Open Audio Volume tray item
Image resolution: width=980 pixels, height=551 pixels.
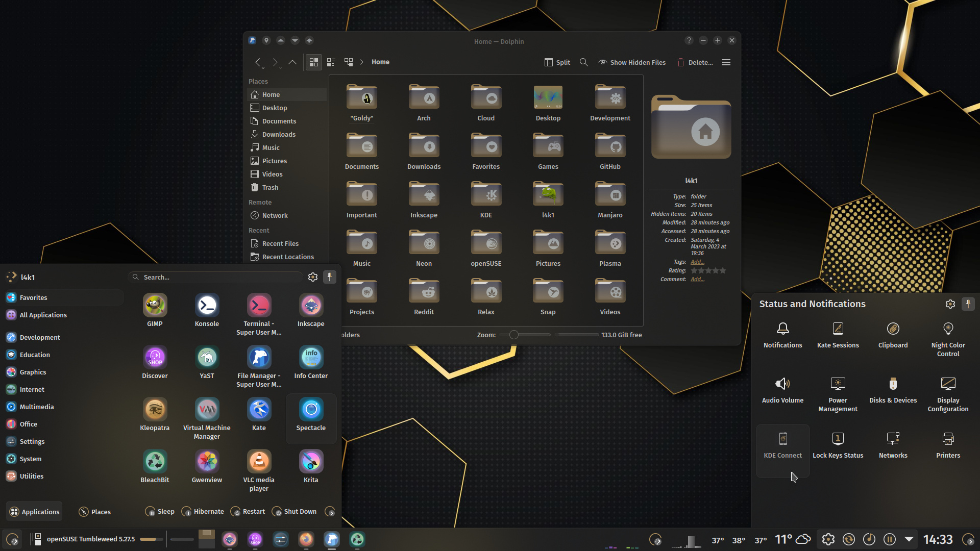(782, 390)
